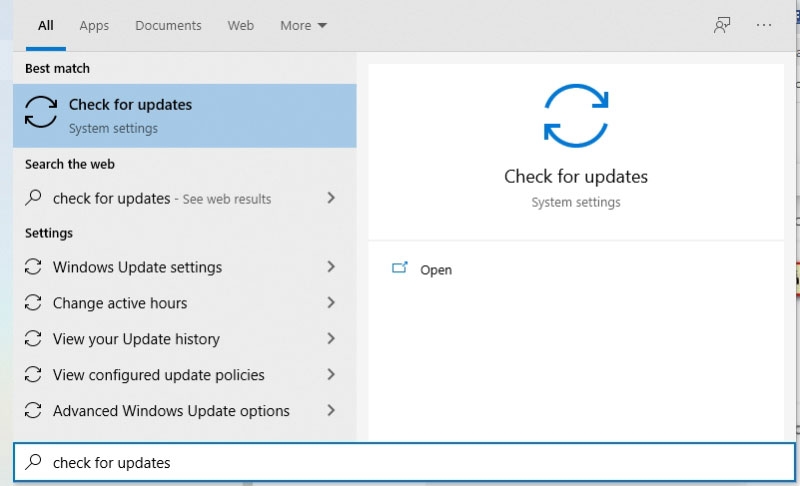Click the search box magnifier icon
This screenshot has width=800, height=486.
click(33, 462)
